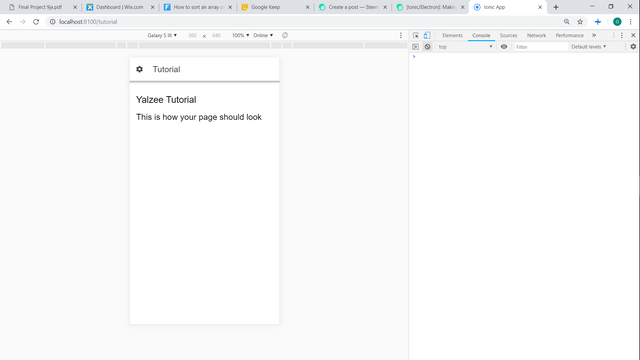Open the Default levels dropdown
The height and width of the screenshot is (360, 640).
[589, 47]
